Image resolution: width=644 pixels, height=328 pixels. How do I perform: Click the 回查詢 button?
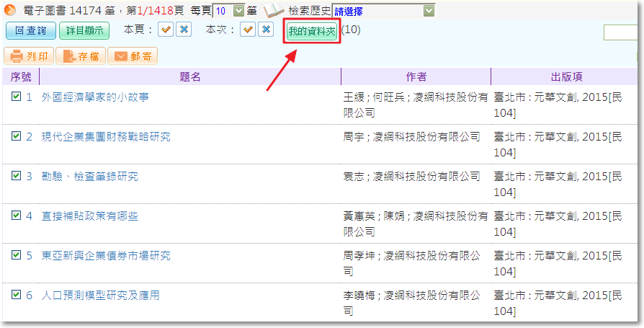click(29, 30)
